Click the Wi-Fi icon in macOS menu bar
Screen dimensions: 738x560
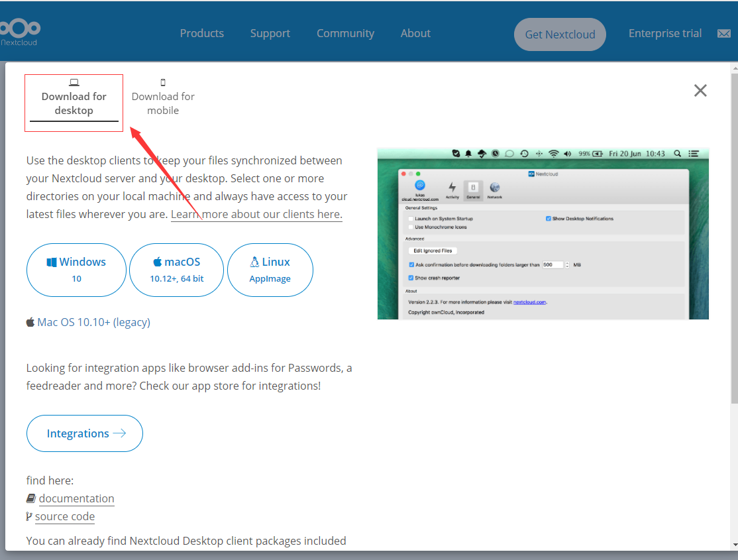[x=554, y=154]
